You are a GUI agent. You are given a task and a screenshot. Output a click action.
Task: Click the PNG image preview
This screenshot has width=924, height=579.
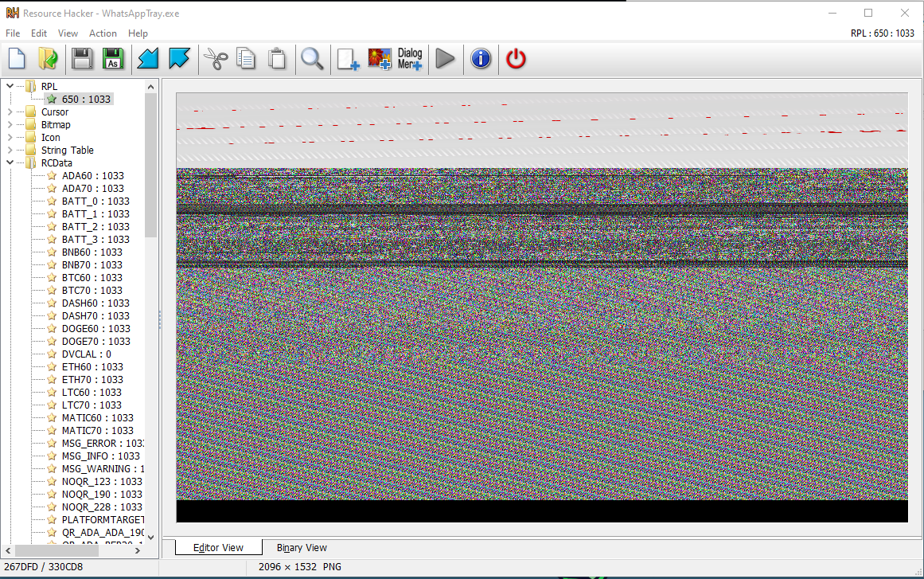(541, 307)
